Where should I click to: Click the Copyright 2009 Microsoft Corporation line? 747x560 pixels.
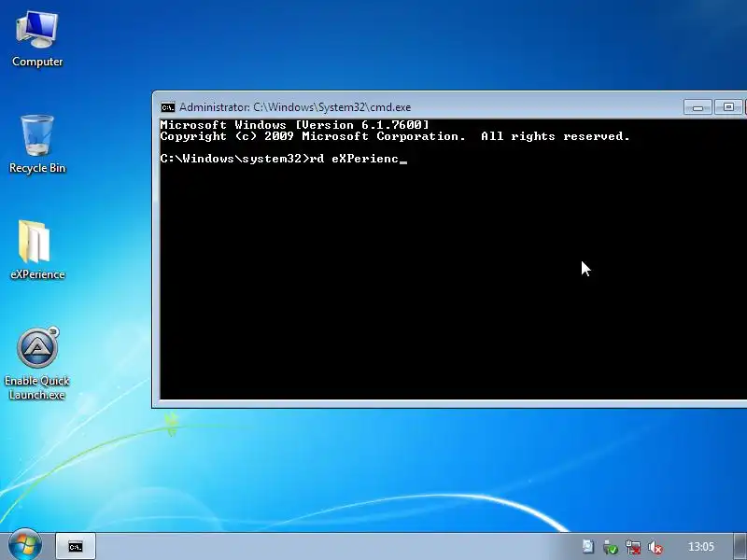click(395, 136)
